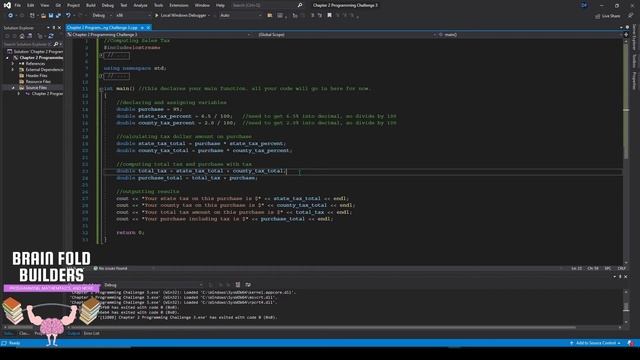The image size is (640, 360).
Task: Click the user account badge
Action: [584, 5]
